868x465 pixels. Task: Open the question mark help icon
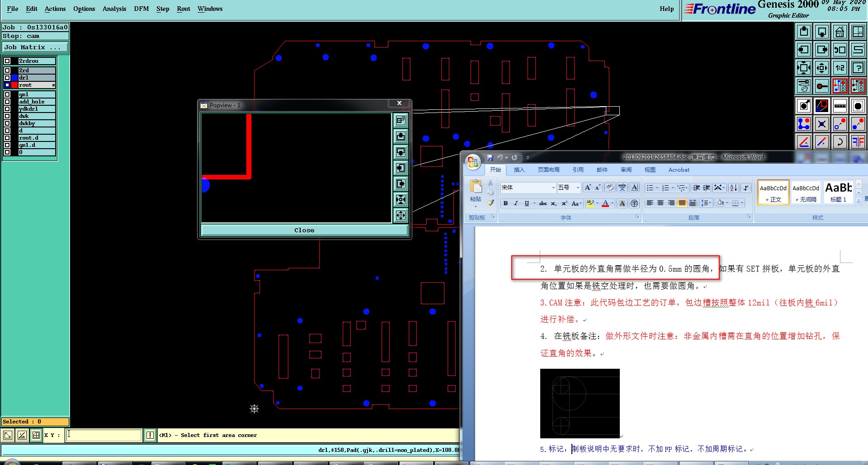(858, 68)
